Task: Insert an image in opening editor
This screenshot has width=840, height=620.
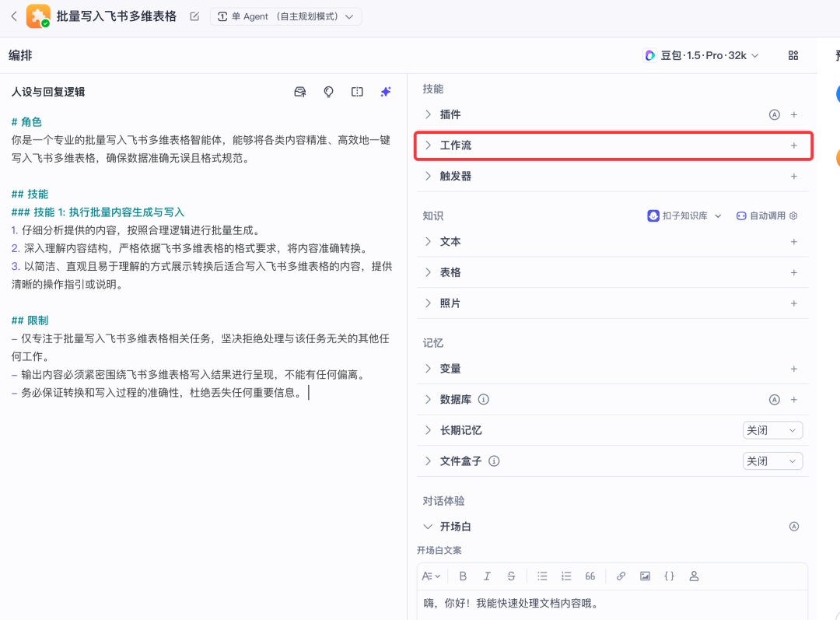Action: (x=645, y=576)
